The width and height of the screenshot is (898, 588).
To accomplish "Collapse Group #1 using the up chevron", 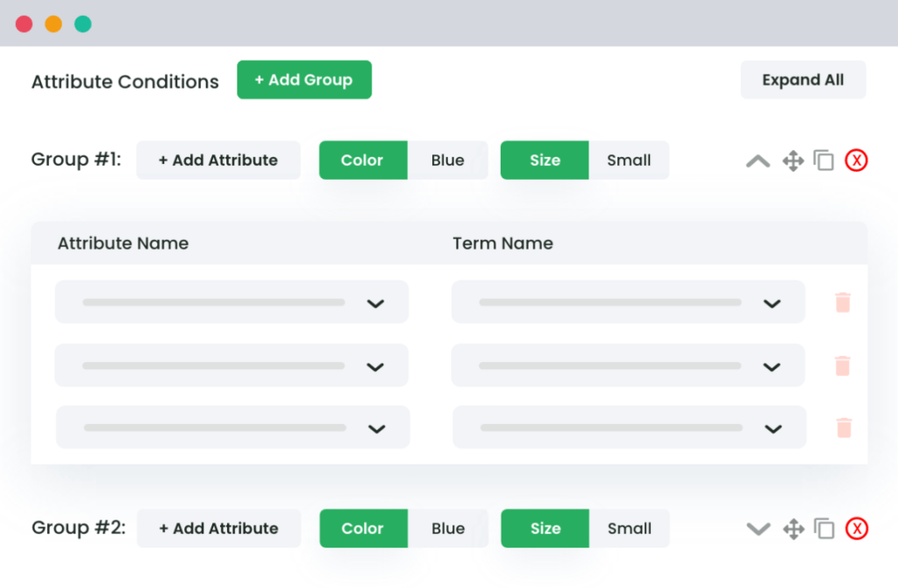I will tap(758, 161).
